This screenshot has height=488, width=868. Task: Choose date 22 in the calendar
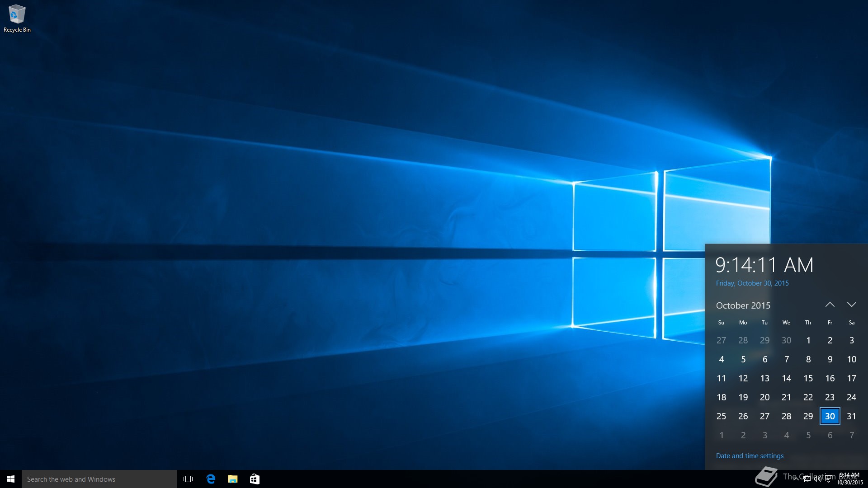(808, 397)
